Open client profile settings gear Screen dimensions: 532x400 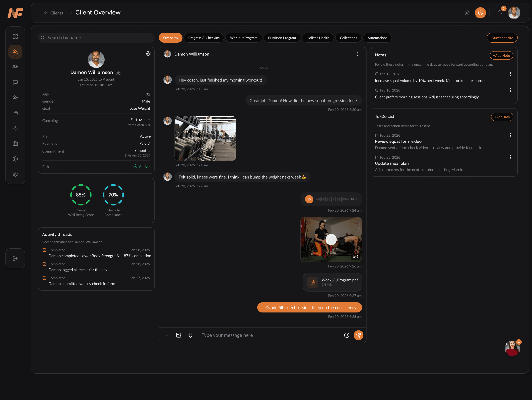click(x=148, y=53)
